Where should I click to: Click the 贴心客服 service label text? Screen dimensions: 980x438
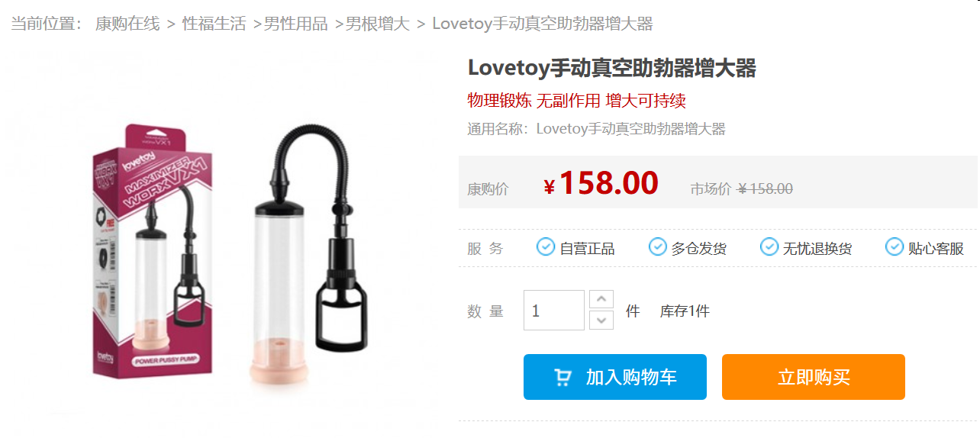pos(936,248)
